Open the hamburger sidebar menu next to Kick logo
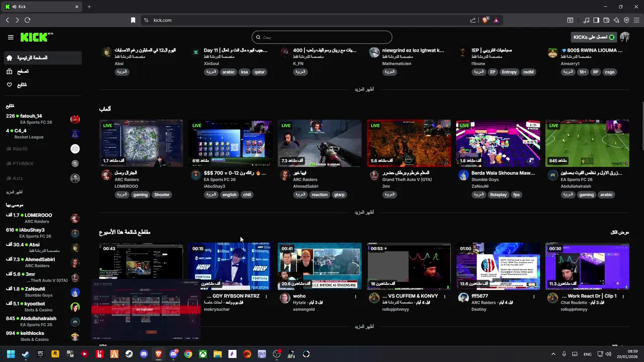Viewport: 644px width, 362px height. (x=11, y=37)
